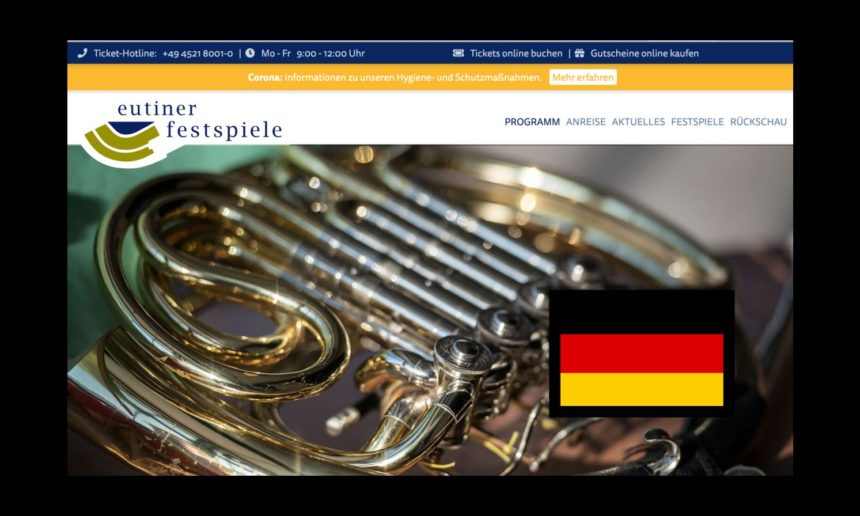Image resolution: width=860 pixels, height=516 pixels.
Task: Open the AKTUELLES menu item
Action: (x=638, y=122)
